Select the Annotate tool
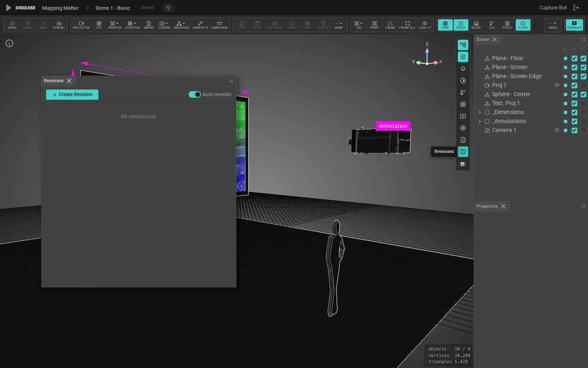 tap(200, 25)
